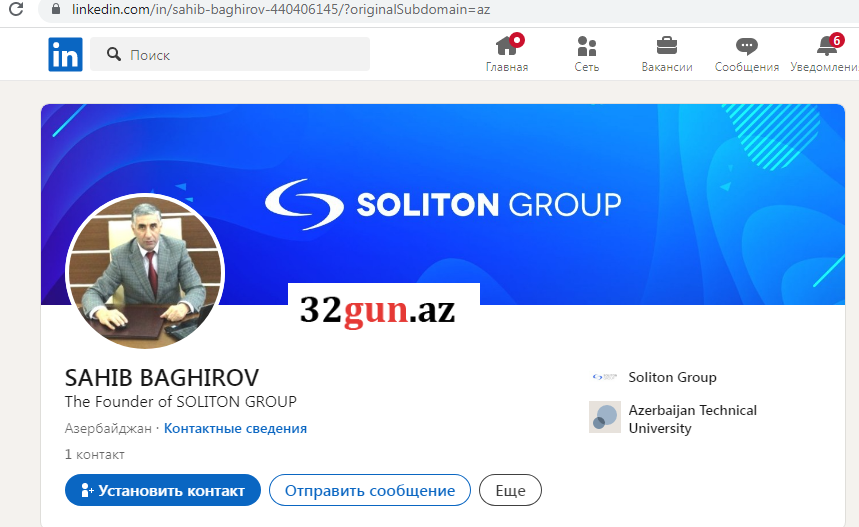The image size is (859, 527).
Task: Open the Сеть network tab
Action: click(587, 54)
